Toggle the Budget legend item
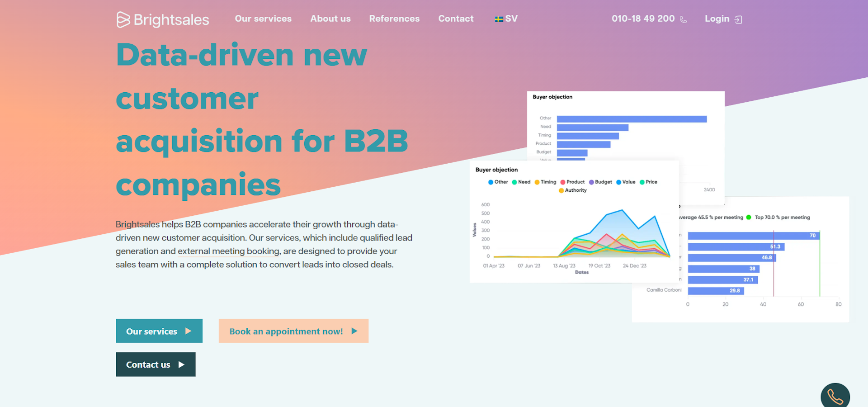 coord(601,182)
